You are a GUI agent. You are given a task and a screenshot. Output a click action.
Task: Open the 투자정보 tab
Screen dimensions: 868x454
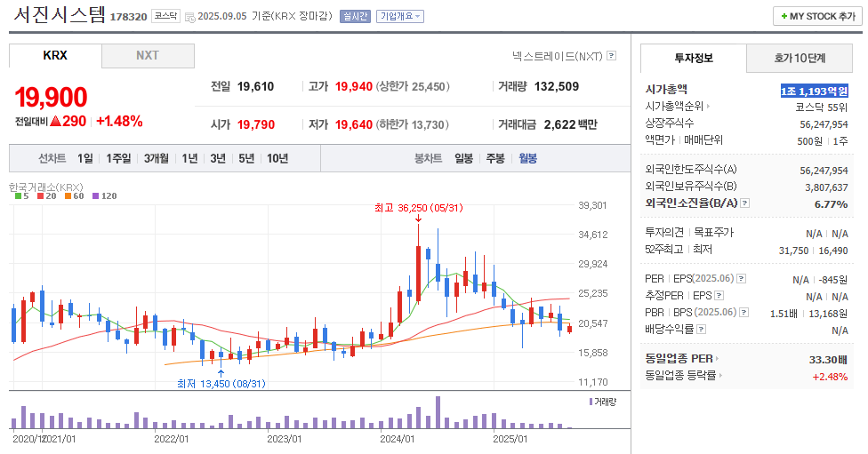tap(694, 58)
